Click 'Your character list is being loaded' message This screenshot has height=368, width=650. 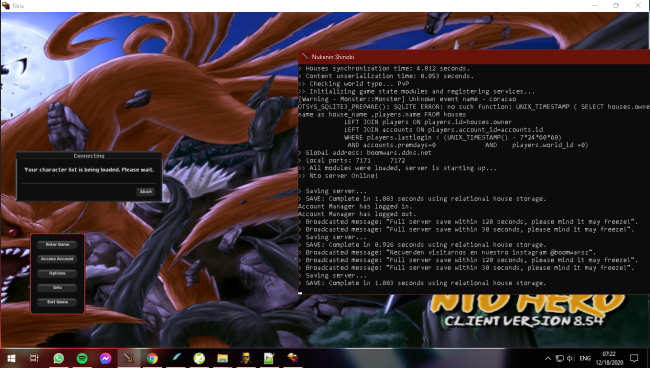tap(89, 170)
